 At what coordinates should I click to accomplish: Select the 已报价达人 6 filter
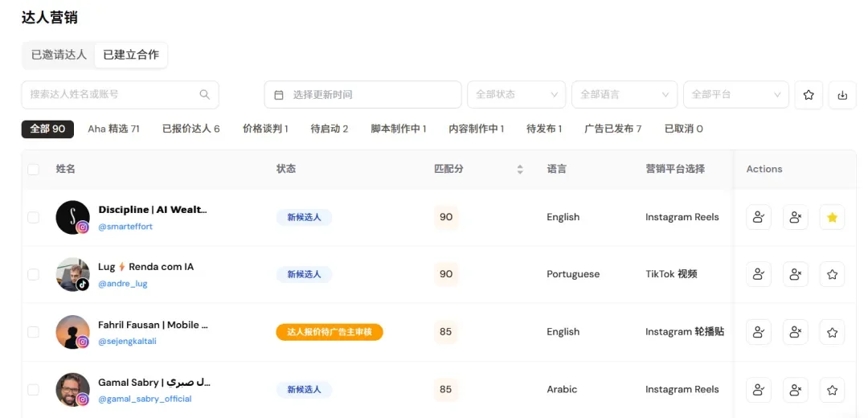coord(191,129)
